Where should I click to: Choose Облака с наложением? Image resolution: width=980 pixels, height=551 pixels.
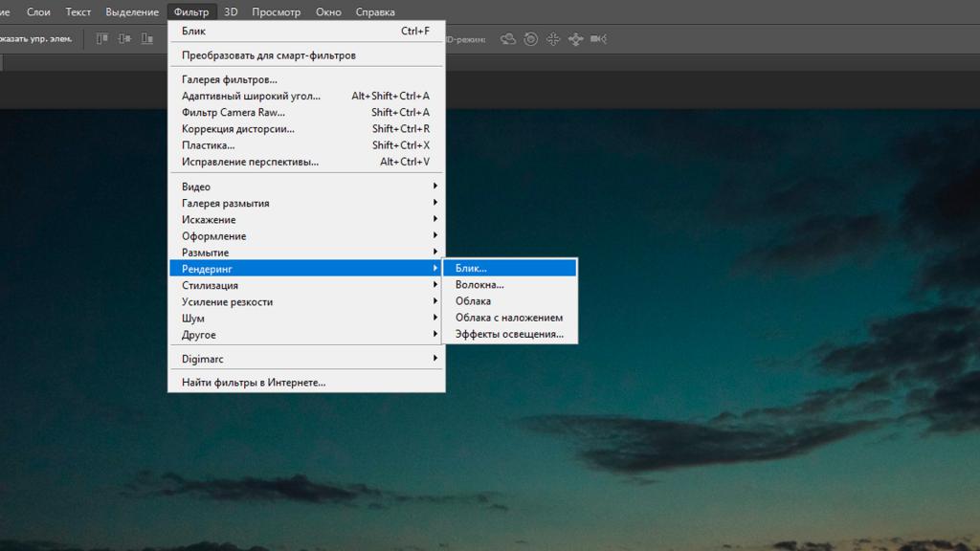[x=509, y=318]
